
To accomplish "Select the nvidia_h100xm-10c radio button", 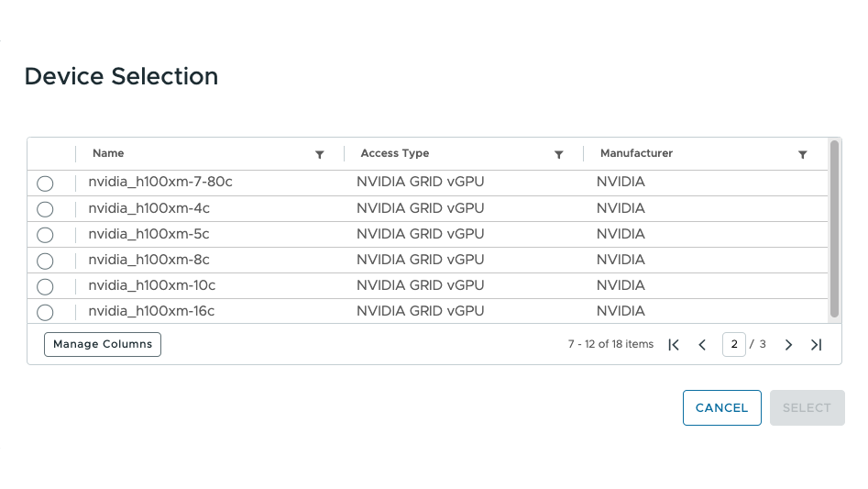I will (x=45, y=286).
